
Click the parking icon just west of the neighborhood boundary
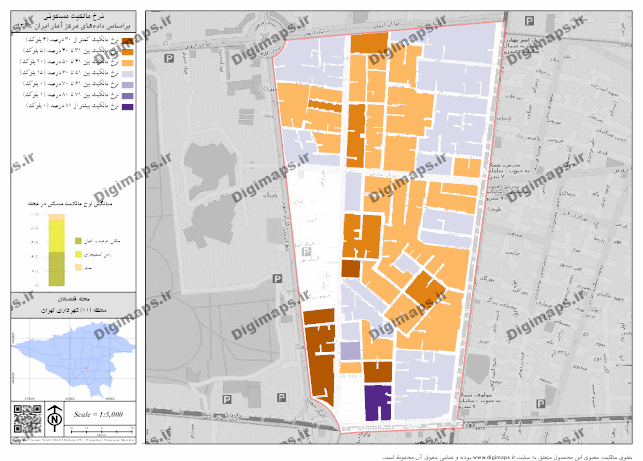coord(277,279)
